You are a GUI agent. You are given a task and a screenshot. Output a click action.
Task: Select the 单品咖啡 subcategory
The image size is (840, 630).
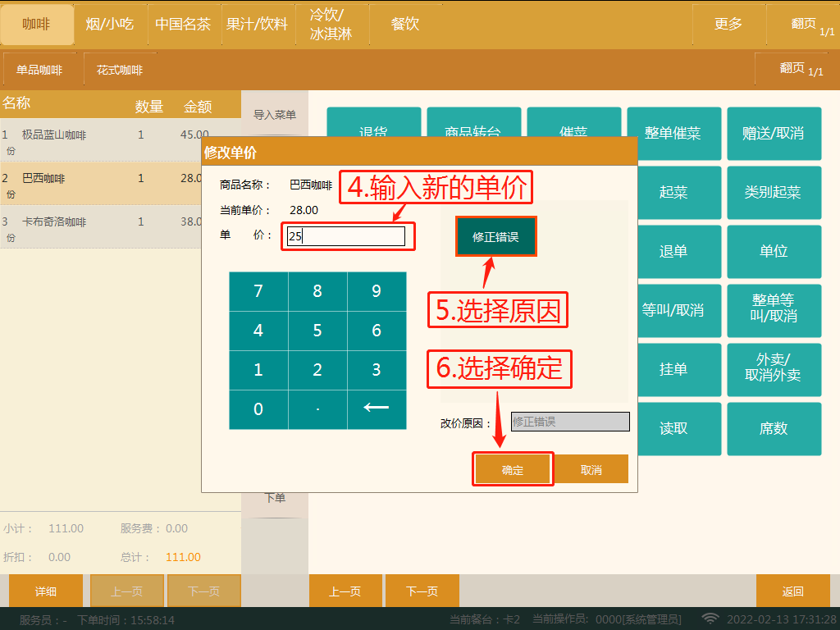coord(40,70)
